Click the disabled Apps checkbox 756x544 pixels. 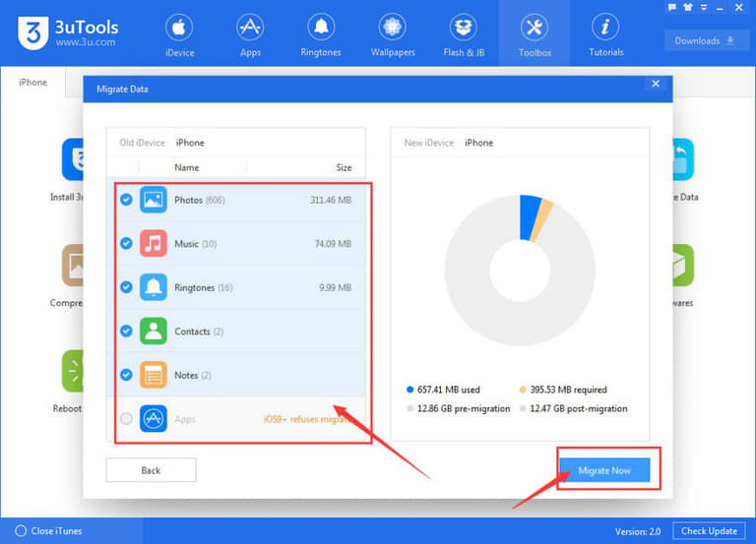tap(126, 419)
